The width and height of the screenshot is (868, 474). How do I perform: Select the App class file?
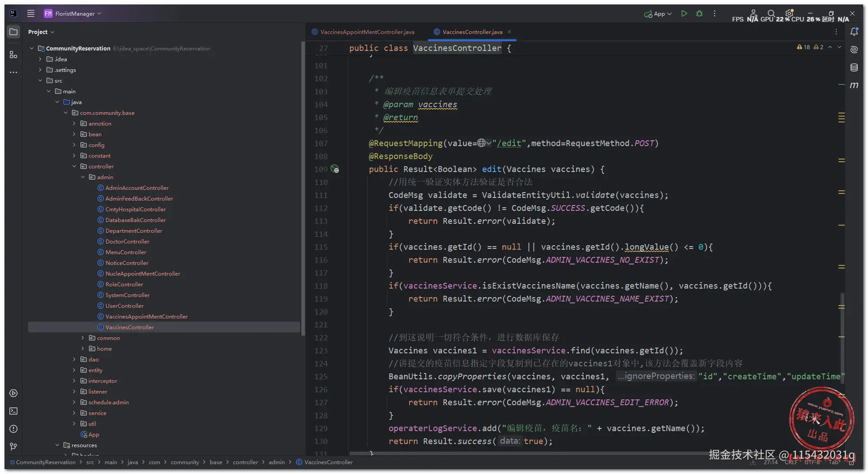pyautogui.click(x=90, y=434)
